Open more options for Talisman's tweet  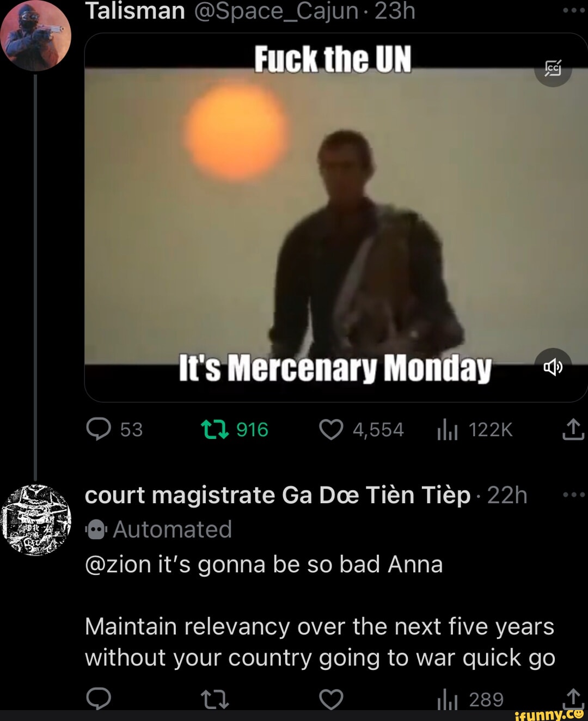click(x=574, y=10)
